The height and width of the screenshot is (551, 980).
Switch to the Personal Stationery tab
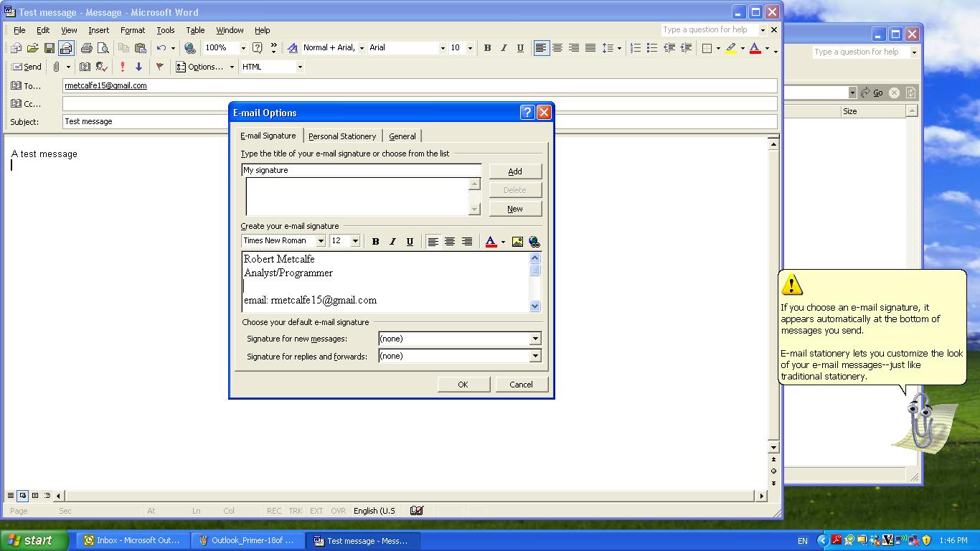pos(342,136)
